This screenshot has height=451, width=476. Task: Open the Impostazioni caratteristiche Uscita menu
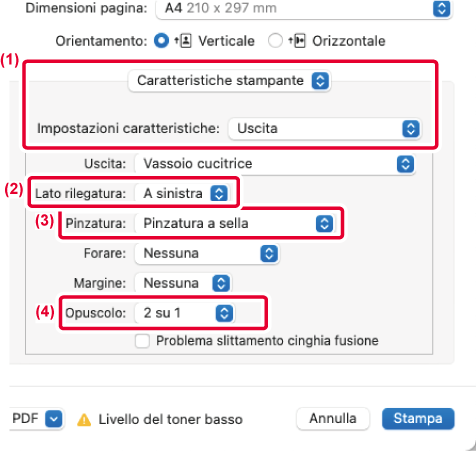coord(325,129)
